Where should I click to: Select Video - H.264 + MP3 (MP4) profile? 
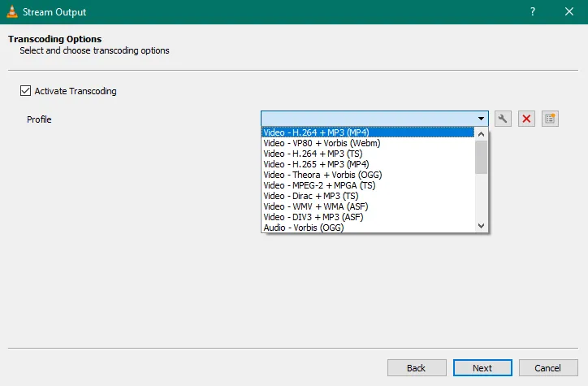[368, 132]
